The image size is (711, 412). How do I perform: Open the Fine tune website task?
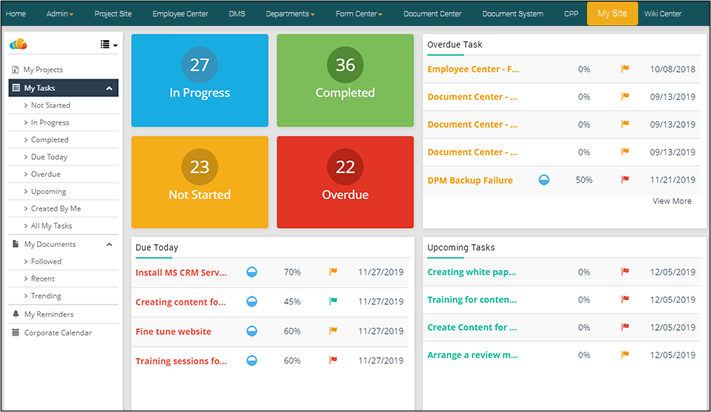pos(173,332)
